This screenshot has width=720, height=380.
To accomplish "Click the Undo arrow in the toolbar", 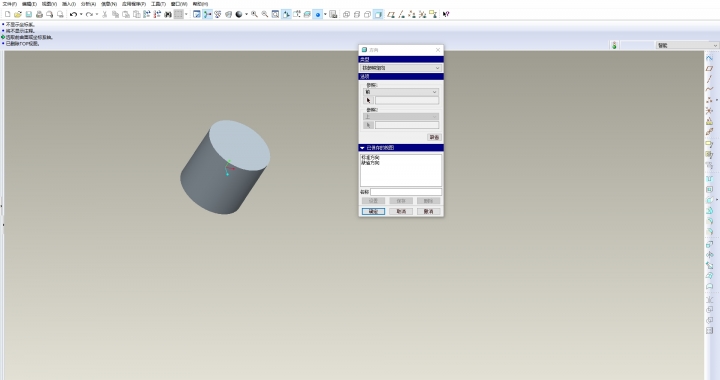I will point(73,14).
